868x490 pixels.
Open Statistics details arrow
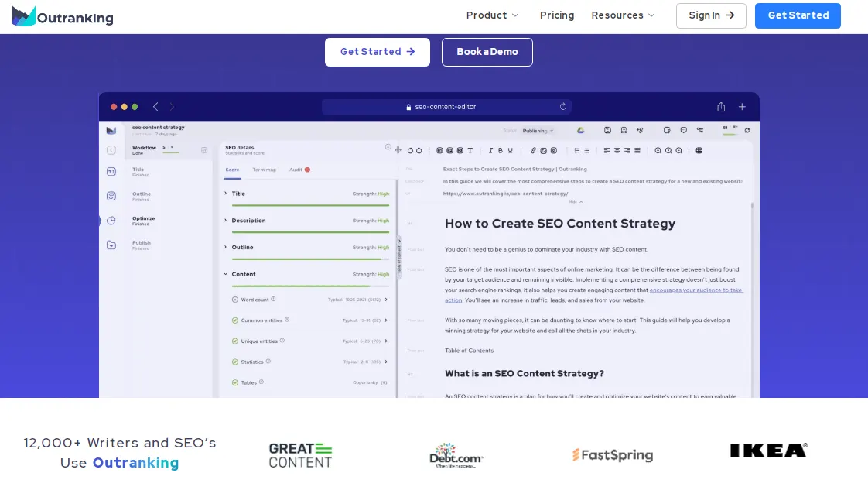coord(386,362)
